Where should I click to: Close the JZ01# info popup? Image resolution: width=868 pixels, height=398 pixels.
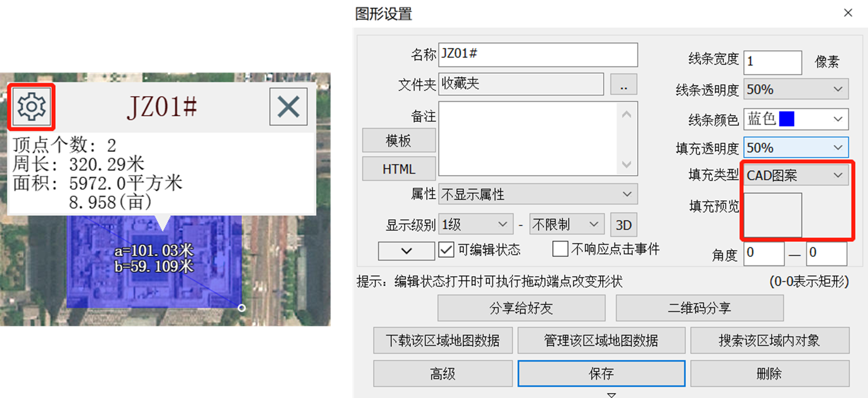[x=288, y=107]
